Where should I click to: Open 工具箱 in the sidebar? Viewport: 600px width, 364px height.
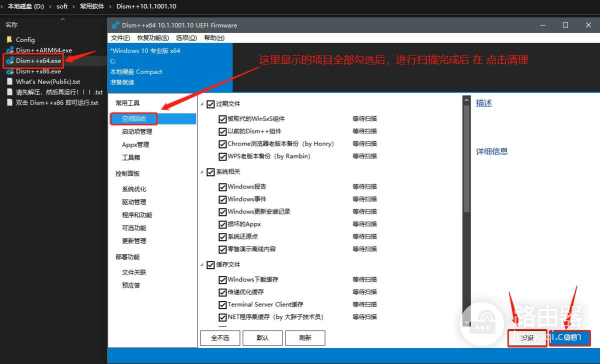131,158
